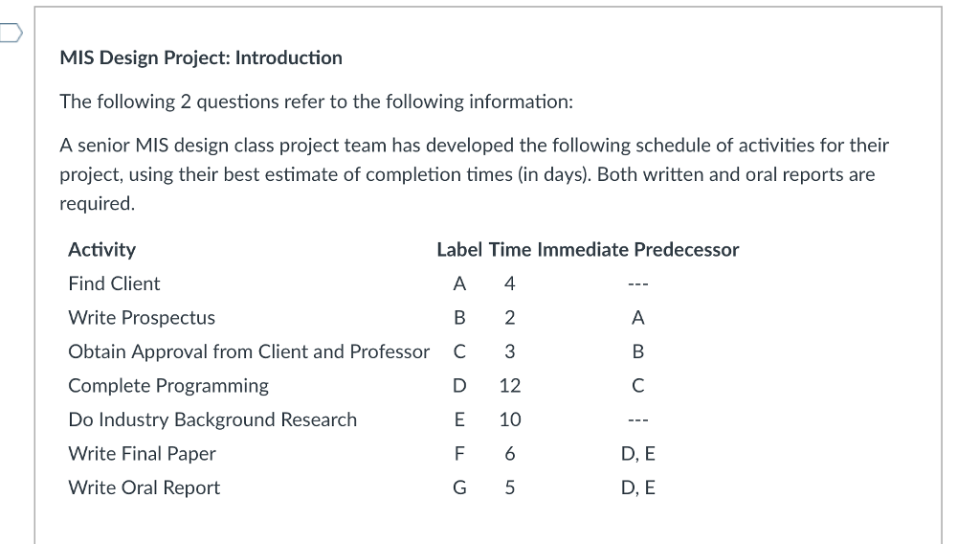Click the Label column header

(x=459, y=250)
